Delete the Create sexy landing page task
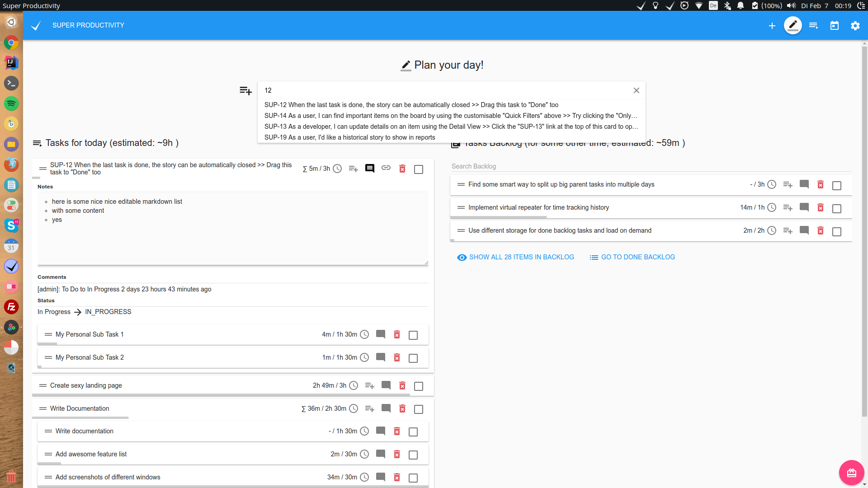The image size is (868, 488). [402, 385]
